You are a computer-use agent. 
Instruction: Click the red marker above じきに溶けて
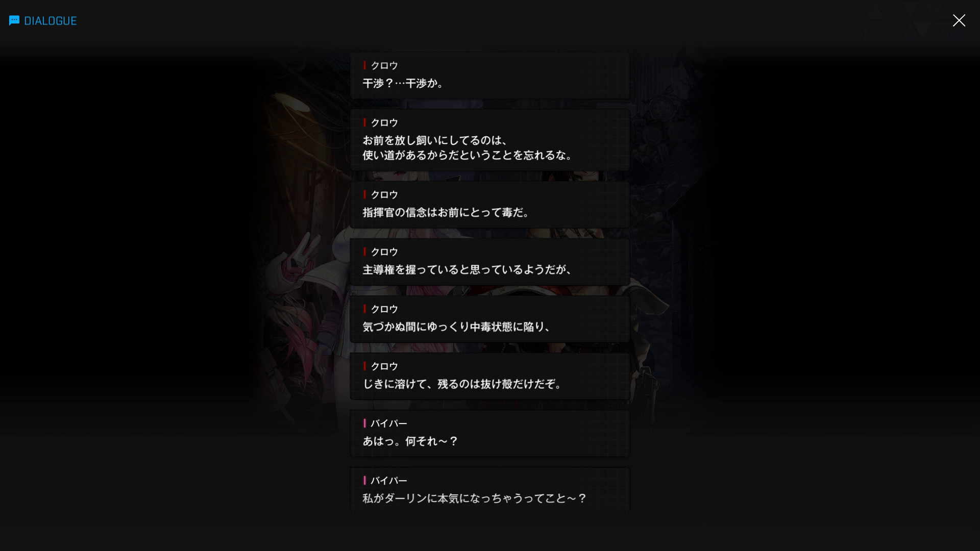point(364,366)
